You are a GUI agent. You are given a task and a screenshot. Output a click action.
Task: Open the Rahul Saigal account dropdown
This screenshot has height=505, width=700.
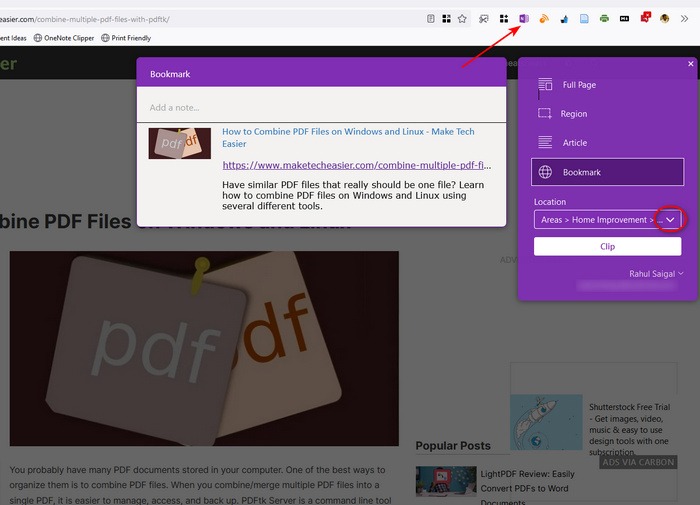click(656, 274)
